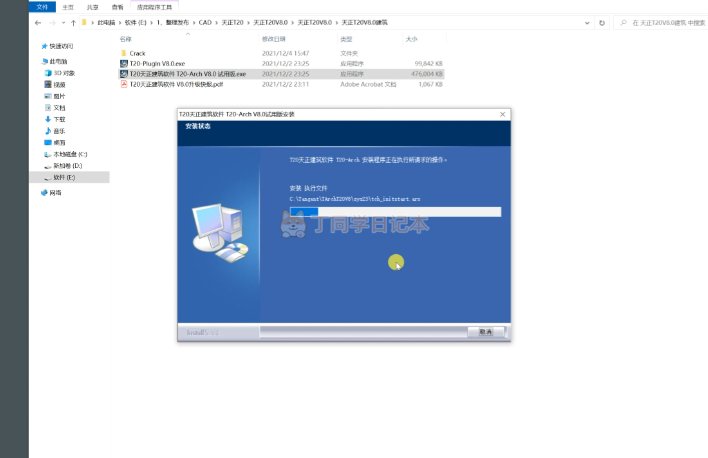This screenshot has height=458, width=708.
Task: Open the 视频 folder in sidebar
Action: [59, 84]
